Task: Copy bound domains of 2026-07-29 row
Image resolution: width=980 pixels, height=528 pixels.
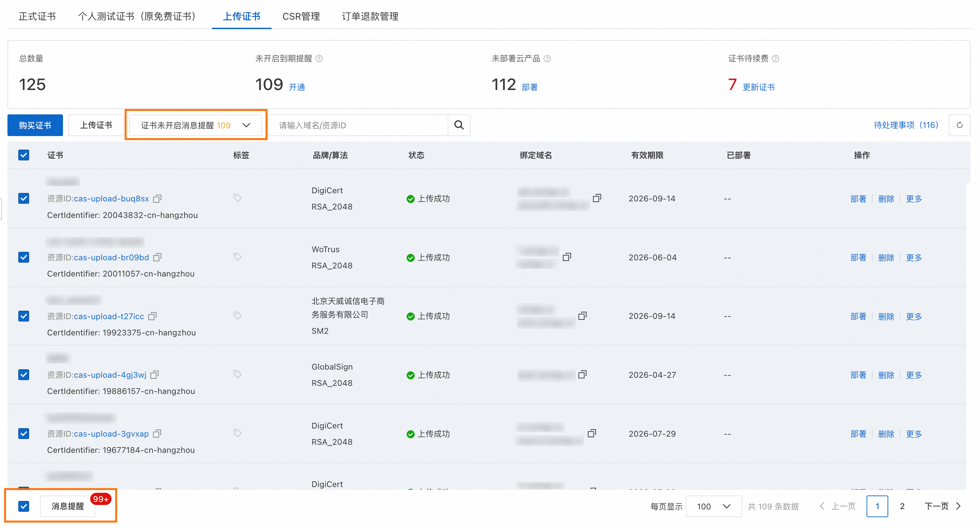Action: (x=592, y=433)
